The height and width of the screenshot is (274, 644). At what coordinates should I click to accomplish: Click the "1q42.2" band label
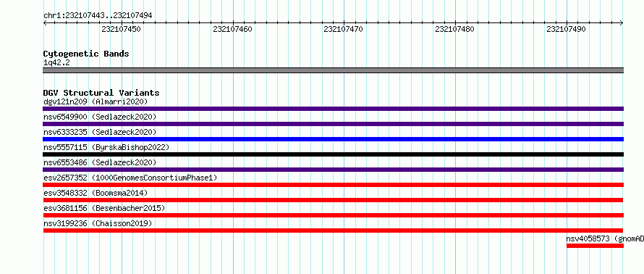[56, 62]
